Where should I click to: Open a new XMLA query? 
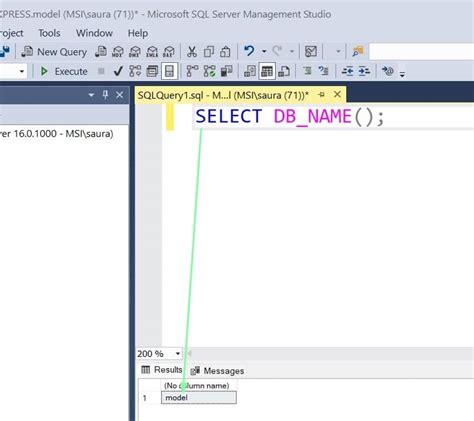(152, 52)
